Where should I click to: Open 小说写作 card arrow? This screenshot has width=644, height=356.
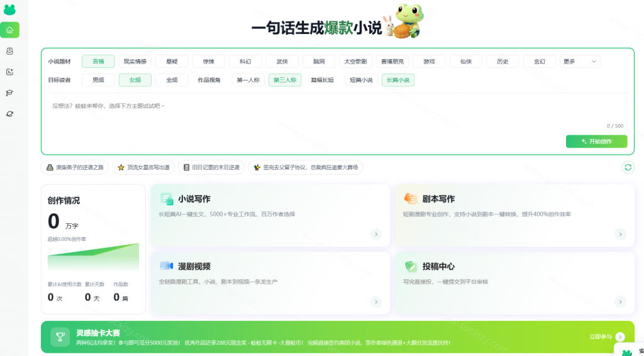coord(376,235)
